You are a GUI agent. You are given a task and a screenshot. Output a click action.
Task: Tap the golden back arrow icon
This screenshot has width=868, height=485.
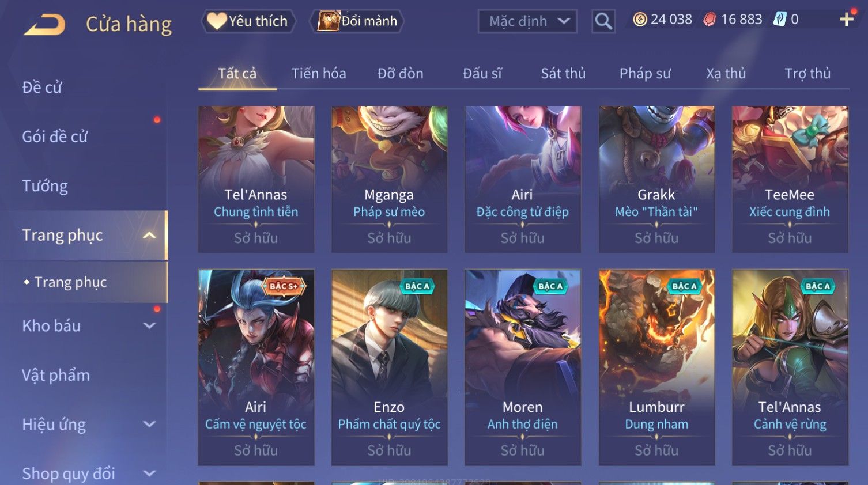[44, 25]
